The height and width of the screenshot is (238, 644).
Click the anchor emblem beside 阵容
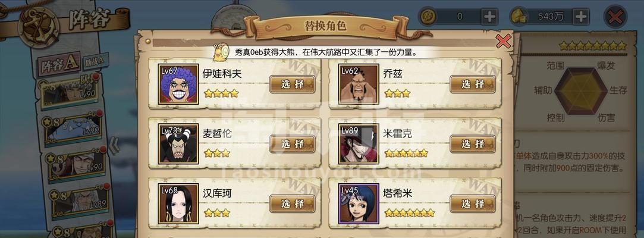point(40,27)
